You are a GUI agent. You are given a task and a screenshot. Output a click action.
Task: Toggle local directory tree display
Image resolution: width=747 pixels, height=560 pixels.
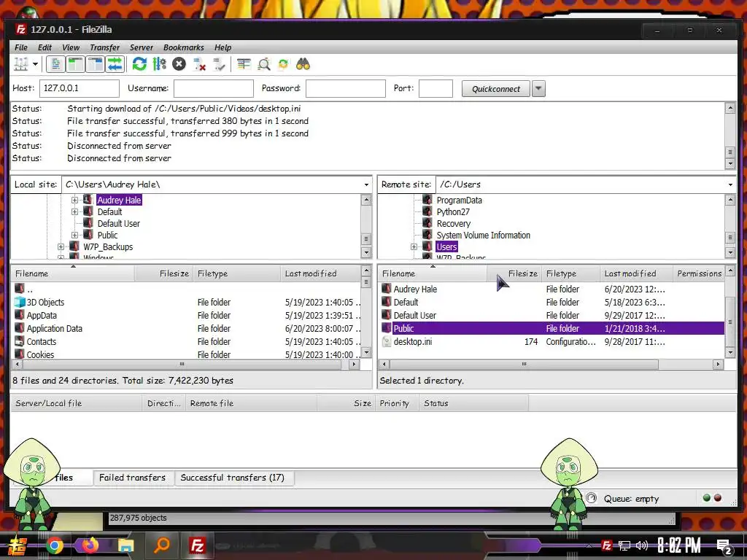[75, 64]
